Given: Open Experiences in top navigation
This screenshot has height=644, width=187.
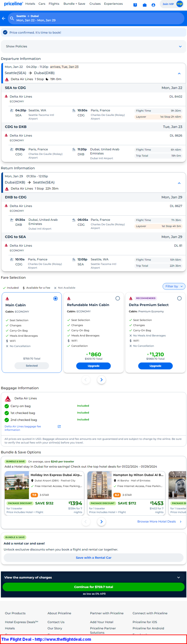Looking at the screenshot, I should [113, 4].
